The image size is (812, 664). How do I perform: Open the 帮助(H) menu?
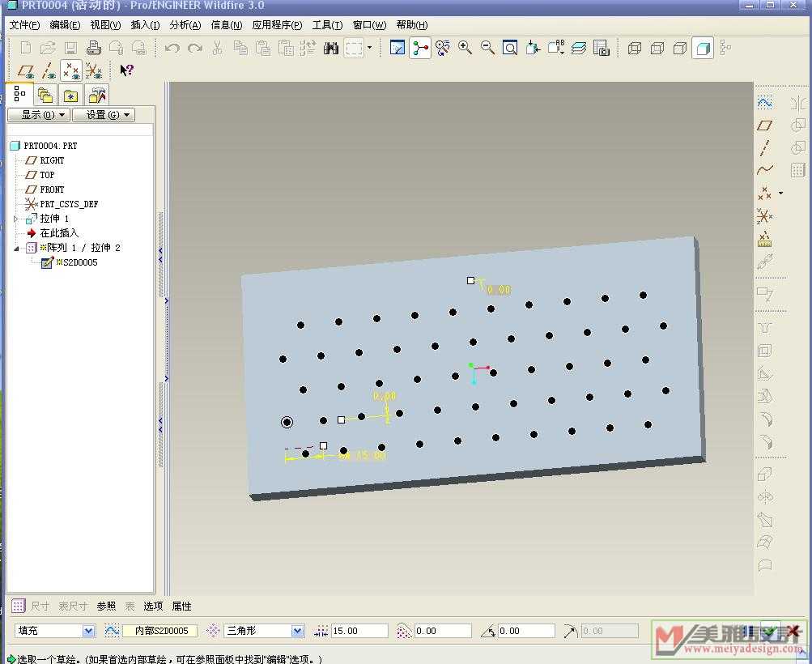click(412, 25)
